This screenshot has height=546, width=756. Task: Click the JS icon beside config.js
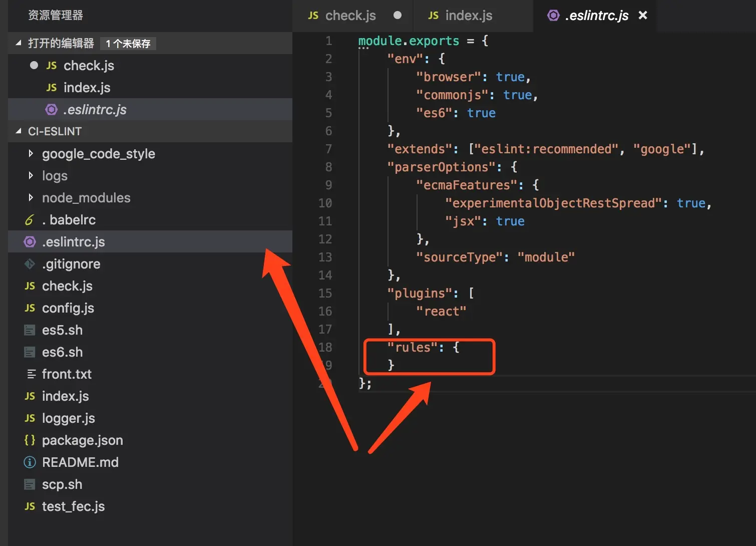[x=30, y=308]
